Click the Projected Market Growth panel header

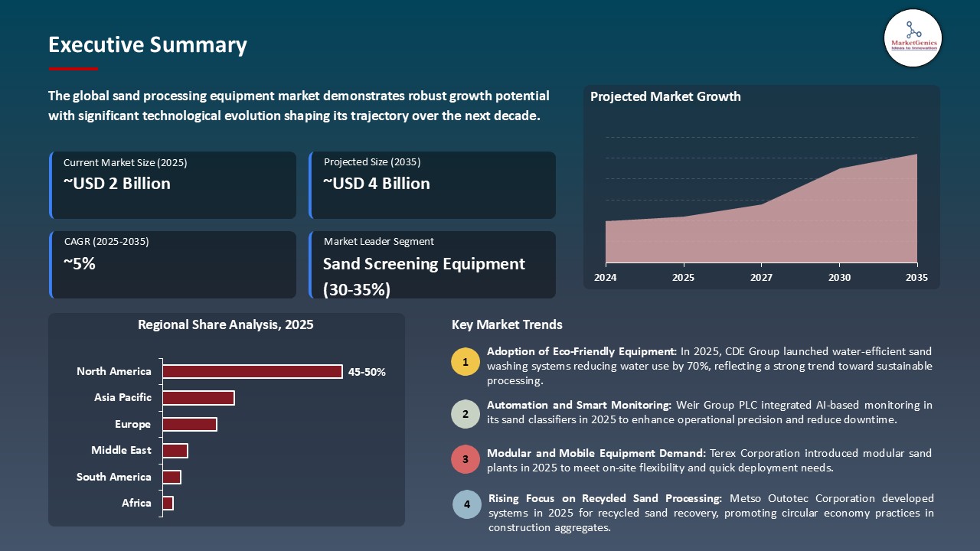pos(665,96)
